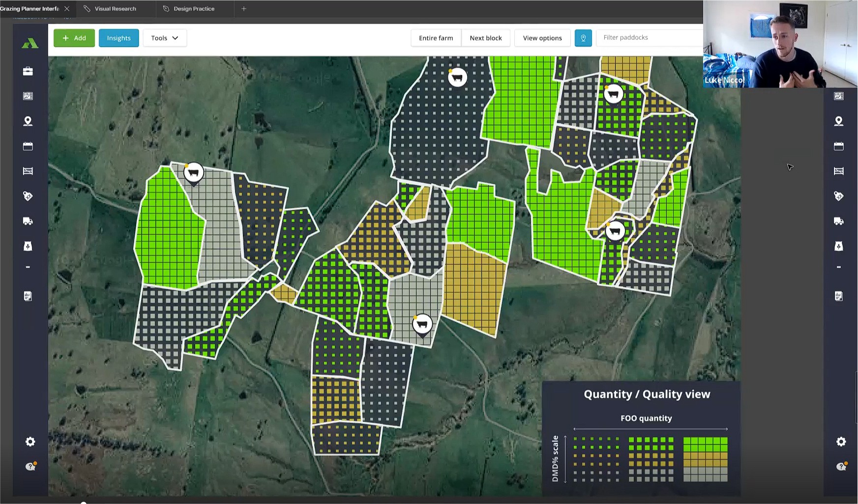The height and width of the screenshot is (504, 858).
Task: Select the fence gate icon in left sidebar
Action: coord(28,171)
